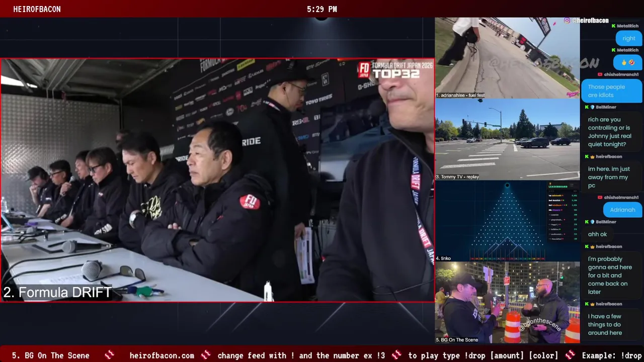Click username 'heirofbacon' above 'im here' message
The image size is (644, 362).
coord(609,156)
